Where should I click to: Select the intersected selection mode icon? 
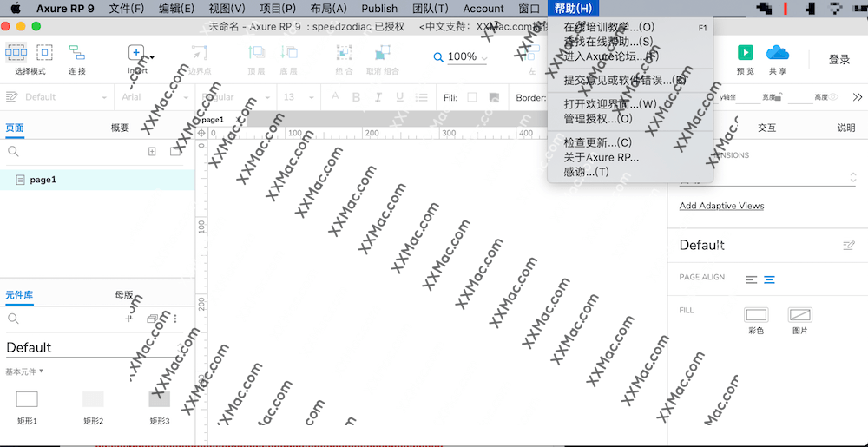pyautogui.click(x=16, y=53)
